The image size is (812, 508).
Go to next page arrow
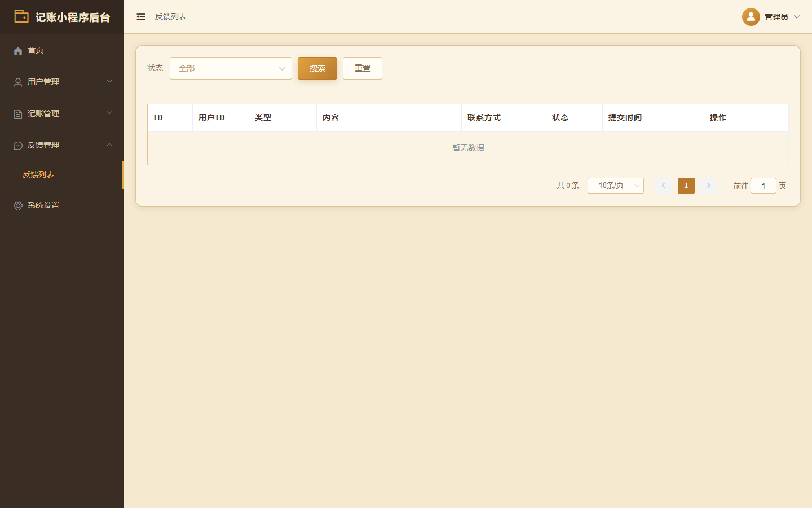click(x=709, y=186)
